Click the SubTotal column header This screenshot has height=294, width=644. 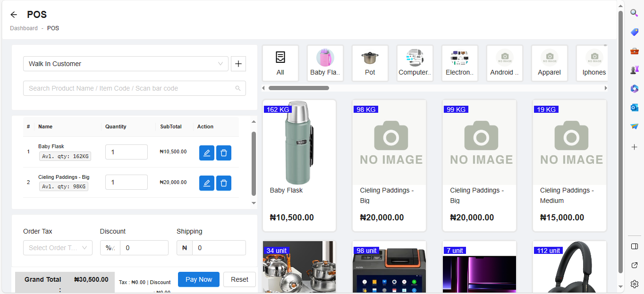(x=171, y=126)
